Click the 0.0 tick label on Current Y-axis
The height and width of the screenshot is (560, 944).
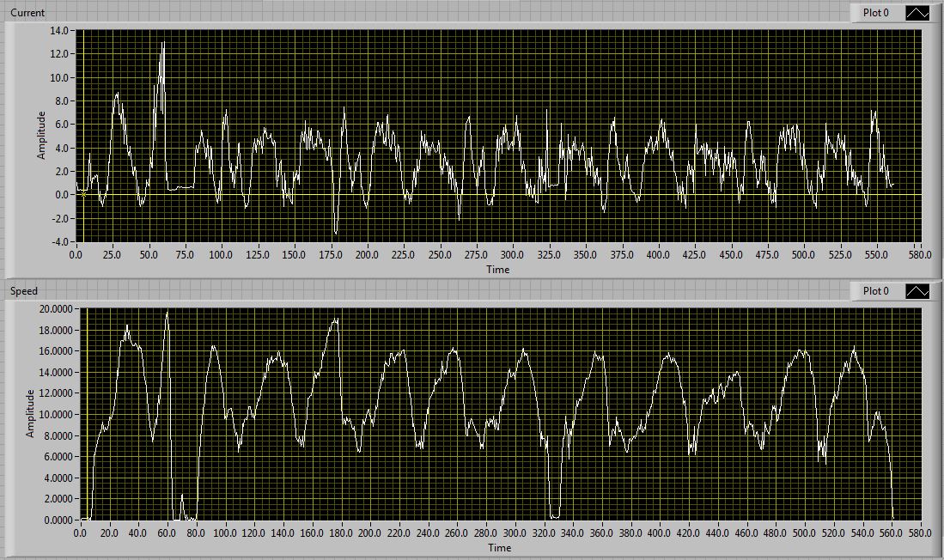click(63, 194)
